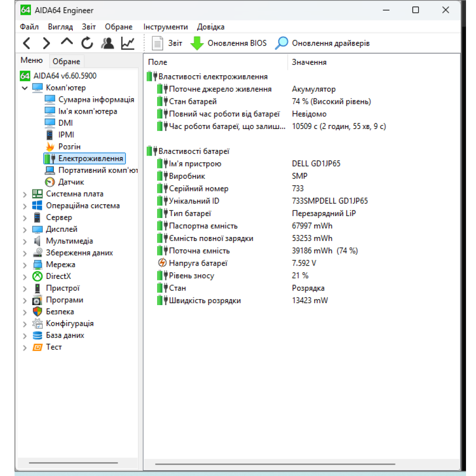Collapse the Комп'ютер tree node
476x476 pixels.
tap(25, 88)
